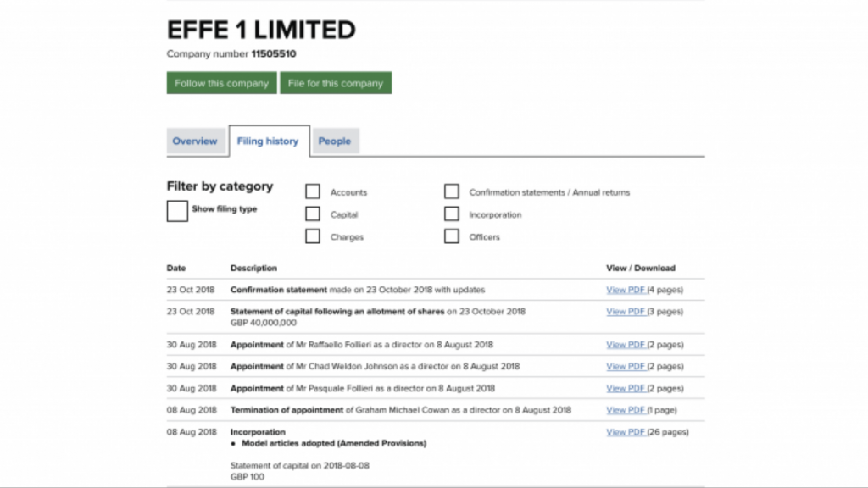Click Appointment of Mr Chad Weldon Johnson text
Screen dimensions: 868x488
coord(375,366)
